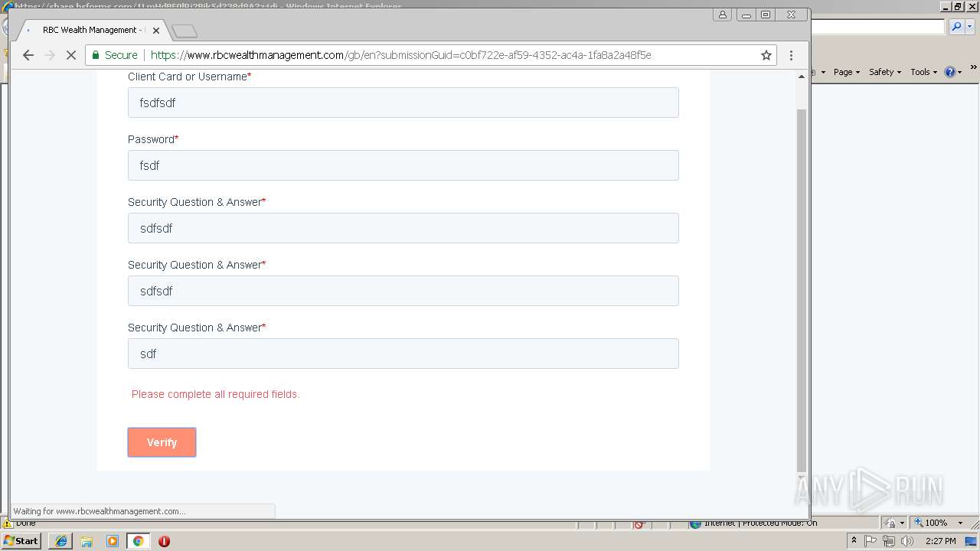This screenshot has width=980, height=551.
Task: Click scrollbar up arrow in Chrome
Action: pyautogui.click(x=802, y=77)
